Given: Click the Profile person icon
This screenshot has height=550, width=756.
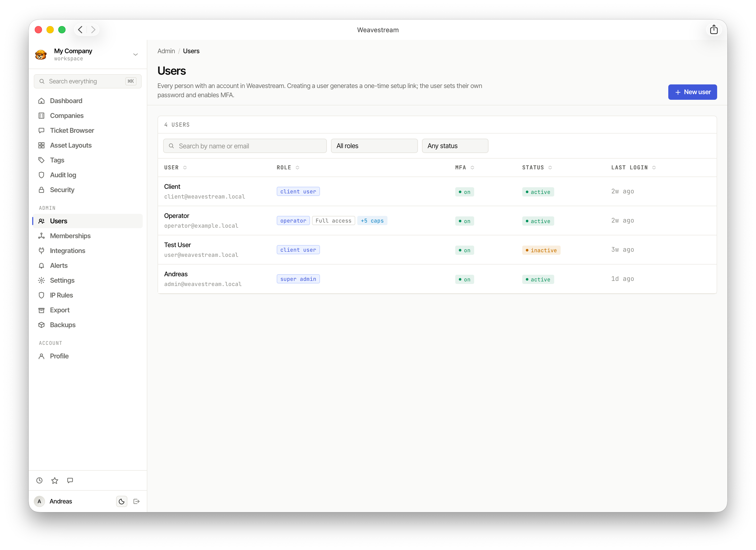Looking at the screenshot, I should 41,356.
